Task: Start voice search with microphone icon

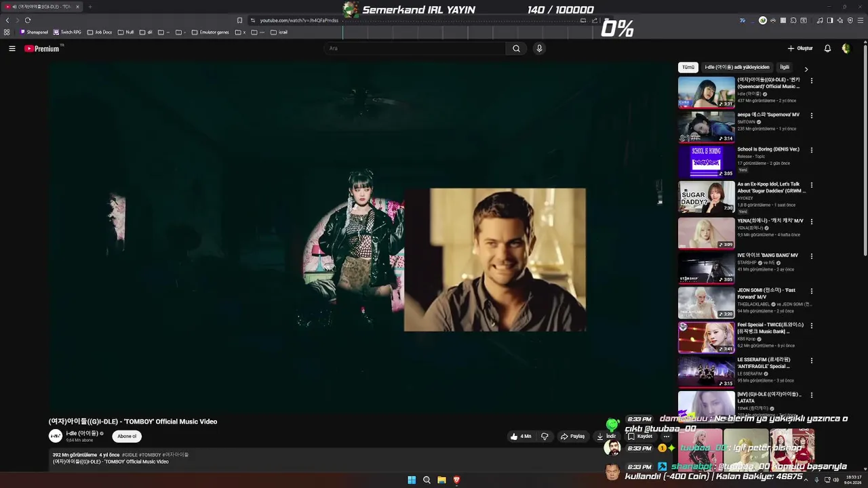Action: (539, 49)
